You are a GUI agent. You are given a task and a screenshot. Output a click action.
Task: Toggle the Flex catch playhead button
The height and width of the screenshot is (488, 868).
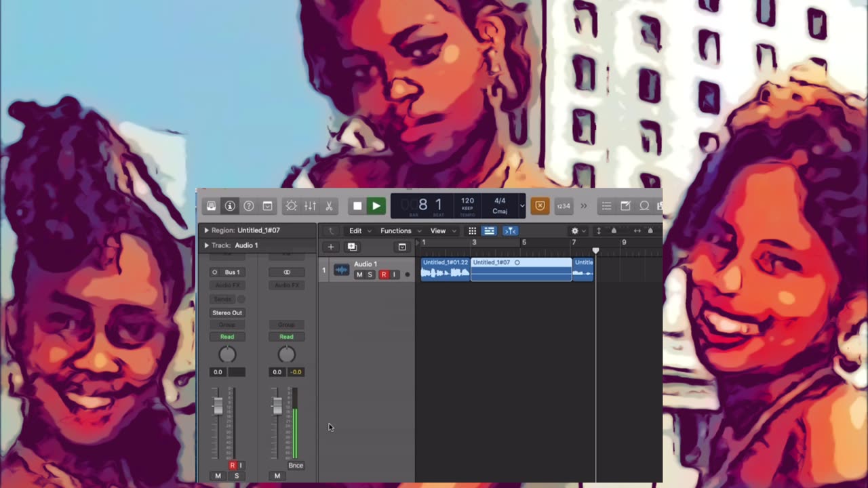click(x=510, y=231)
